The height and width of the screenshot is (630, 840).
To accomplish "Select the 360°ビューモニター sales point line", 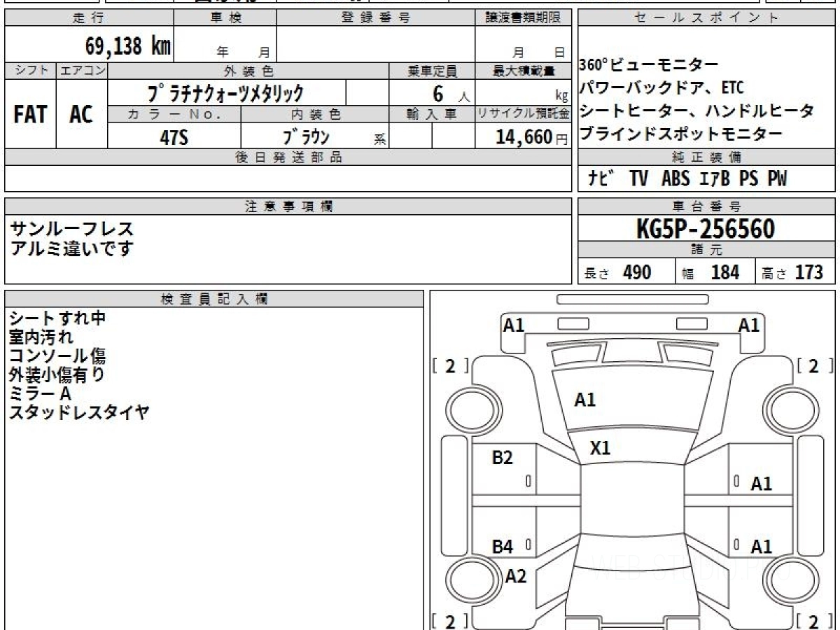I will [x=649, y=65].
